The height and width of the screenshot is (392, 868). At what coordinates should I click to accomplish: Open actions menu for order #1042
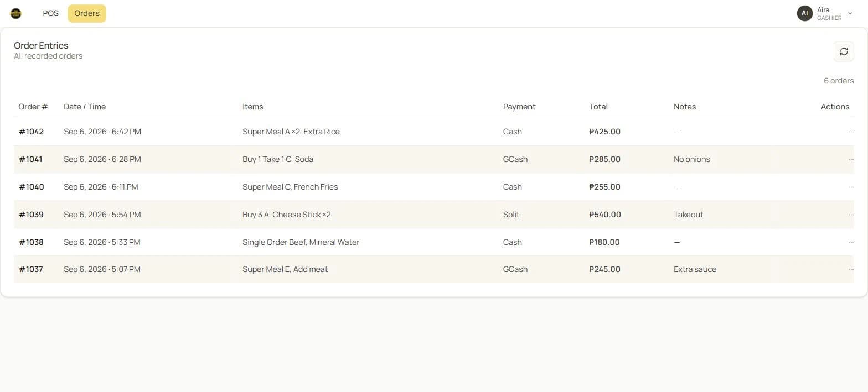click(851, 132)
